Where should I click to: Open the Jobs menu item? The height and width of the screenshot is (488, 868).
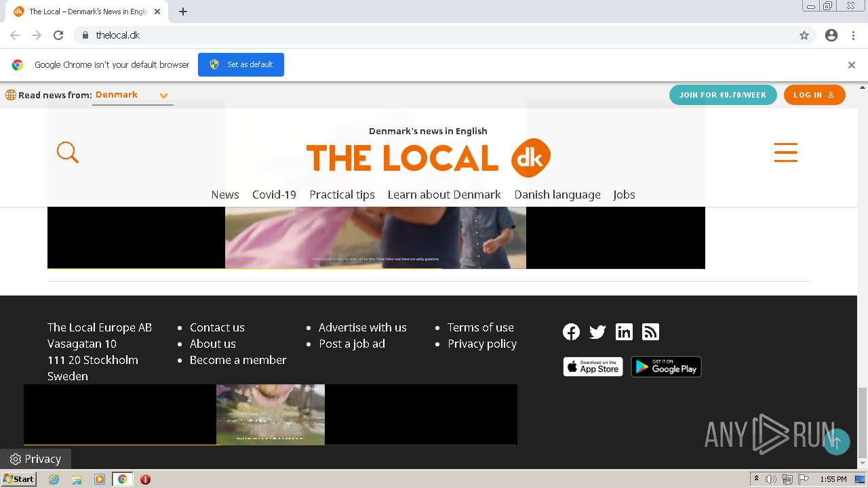coord(624,195)
